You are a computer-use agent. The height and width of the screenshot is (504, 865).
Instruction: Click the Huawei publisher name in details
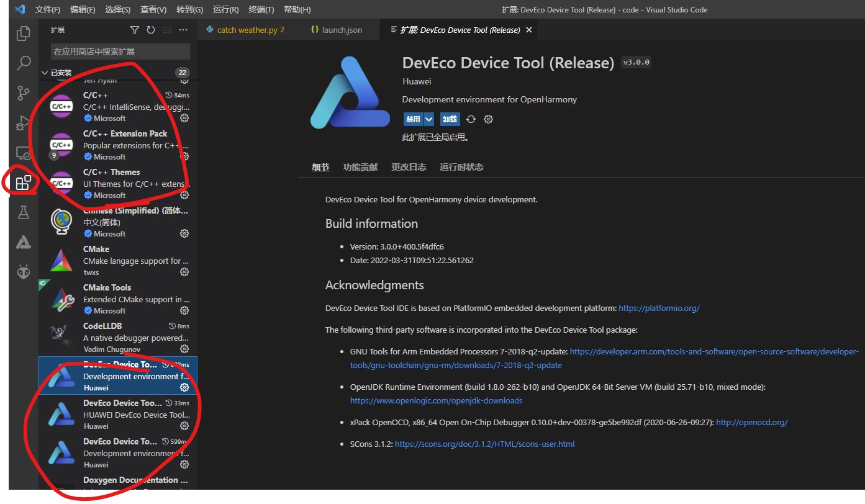click(x=417, y=81)
